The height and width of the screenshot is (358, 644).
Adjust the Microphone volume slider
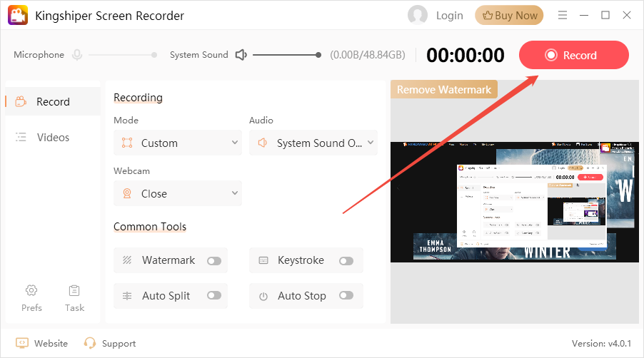coord(122,55)
